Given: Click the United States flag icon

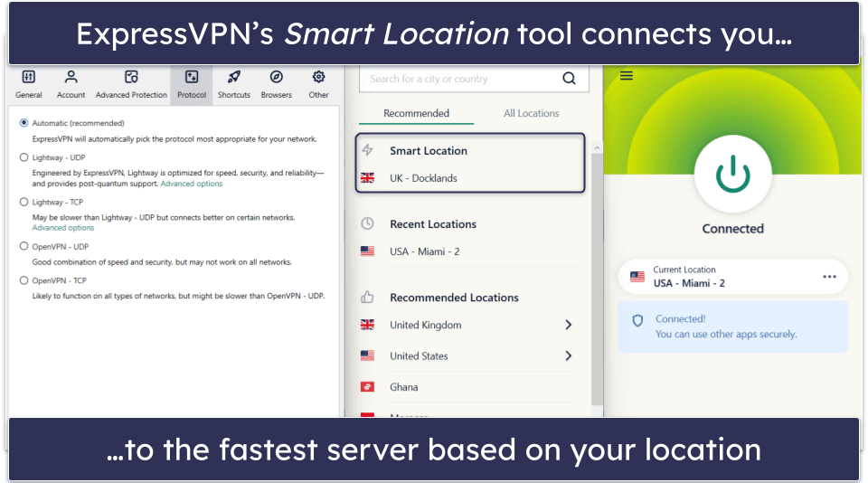Looking at the screenshot, I should [x=368, y=355].
